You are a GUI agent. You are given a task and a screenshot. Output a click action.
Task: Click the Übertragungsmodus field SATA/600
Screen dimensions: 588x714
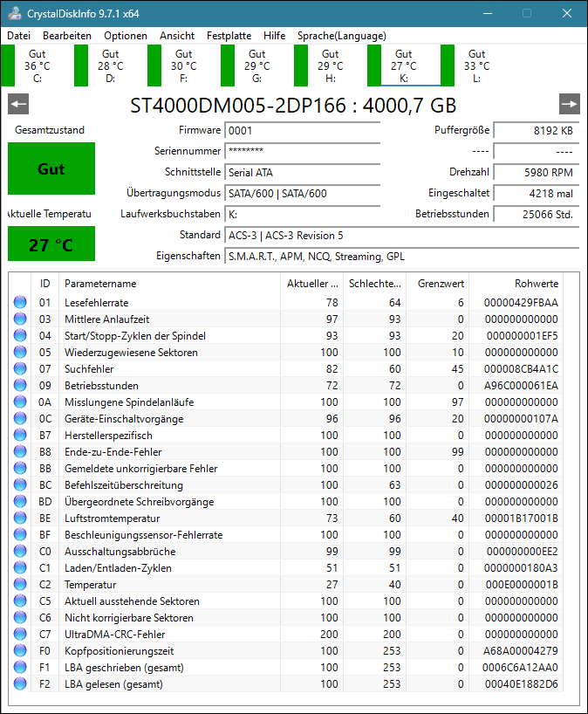tap(302, 193)
